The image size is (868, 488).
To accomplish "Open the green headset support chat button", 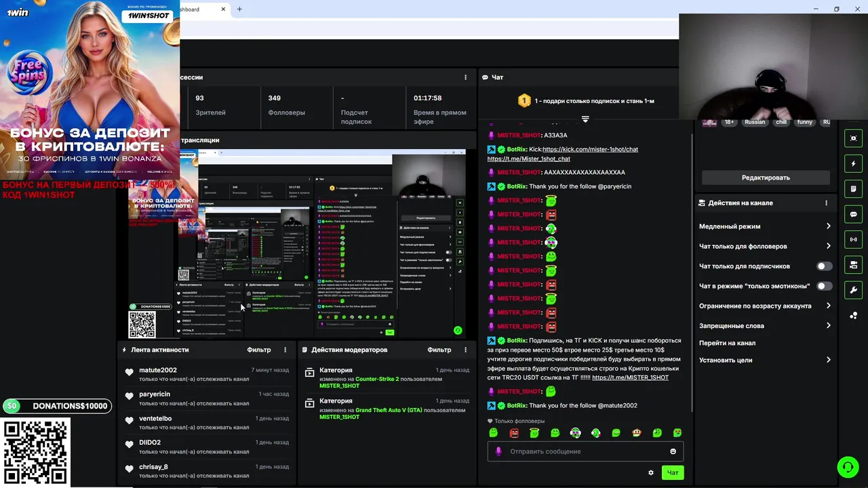I will click(847, 467).
